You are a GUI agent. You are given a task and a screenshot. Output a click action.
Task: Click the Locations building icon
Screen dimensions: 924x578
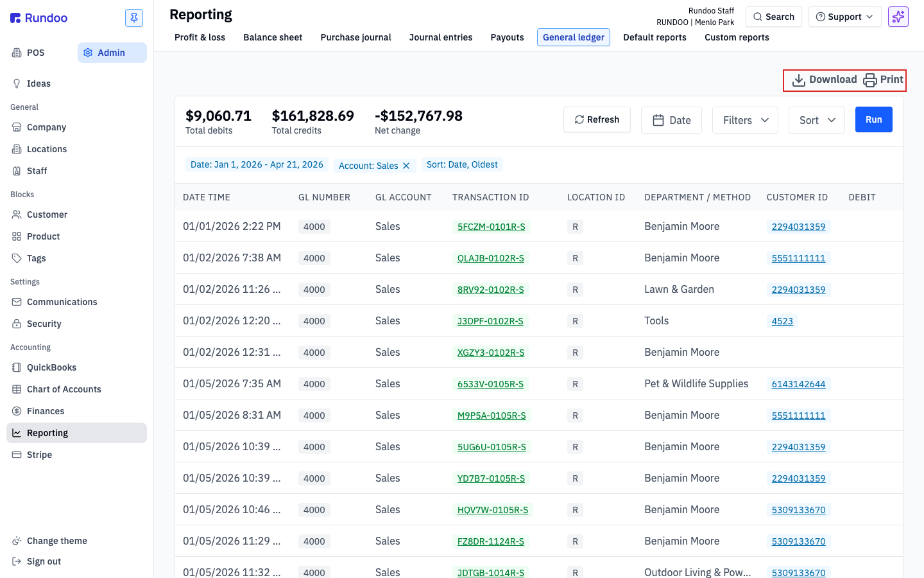(x=17, y=149)
